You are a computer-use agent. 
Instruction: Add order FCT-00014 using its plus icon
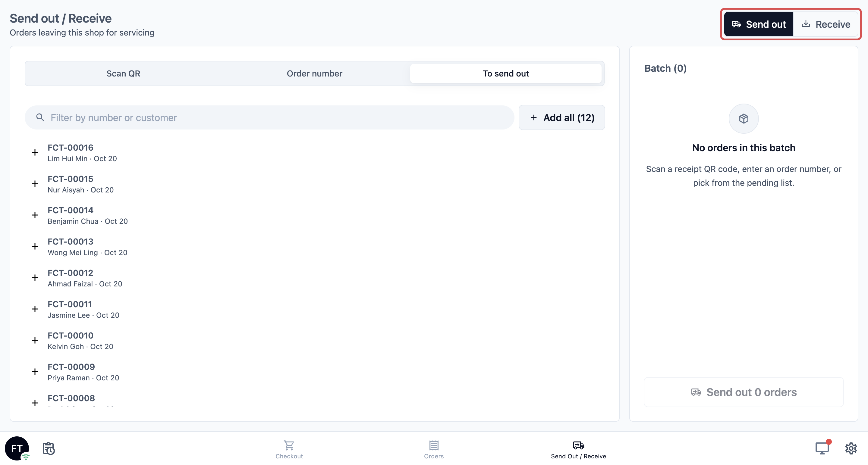(x=35, y=215)
